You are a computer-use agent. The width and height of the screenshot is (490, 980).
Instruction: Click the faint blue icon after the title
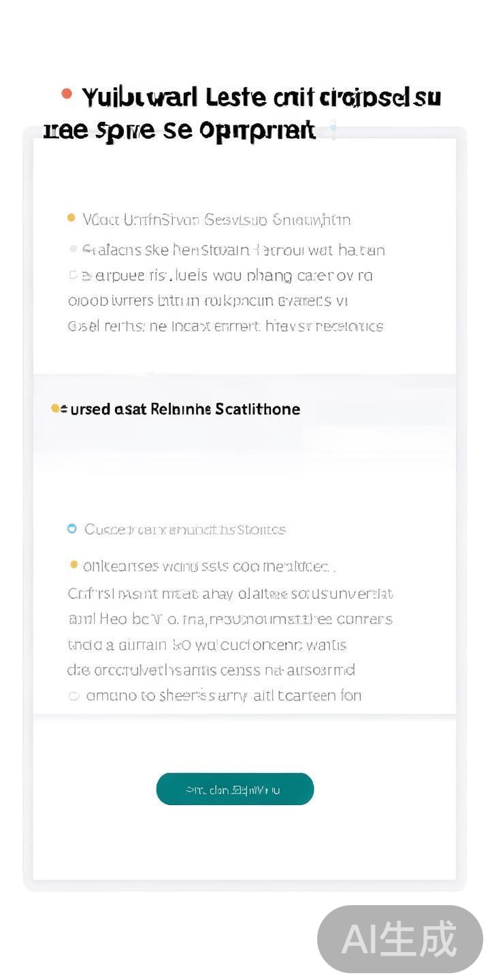point(333,129)
